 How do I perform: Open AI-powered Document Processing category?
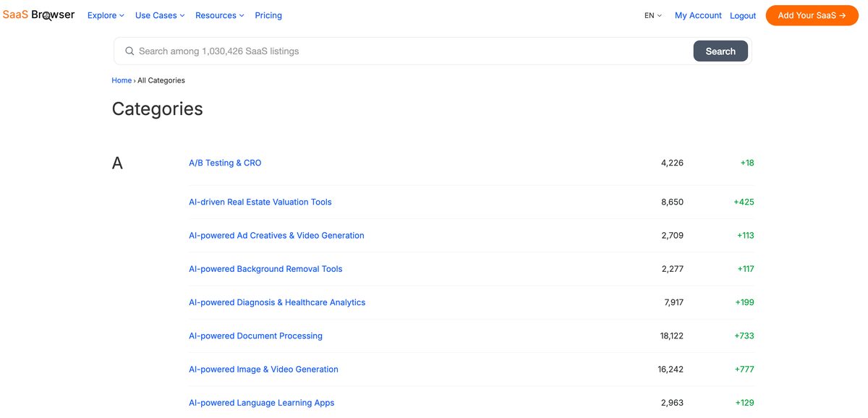(255, 336)
